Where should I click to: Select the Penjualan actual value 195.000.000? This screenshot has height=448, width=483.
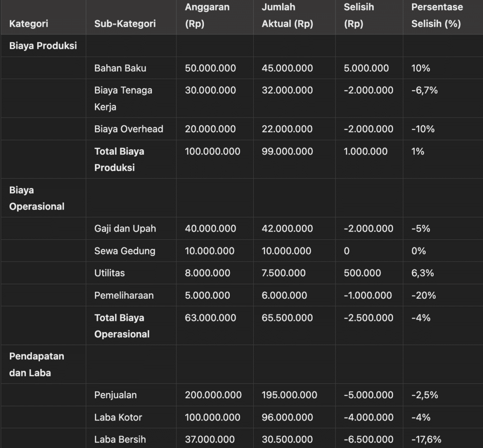[285, 395]
